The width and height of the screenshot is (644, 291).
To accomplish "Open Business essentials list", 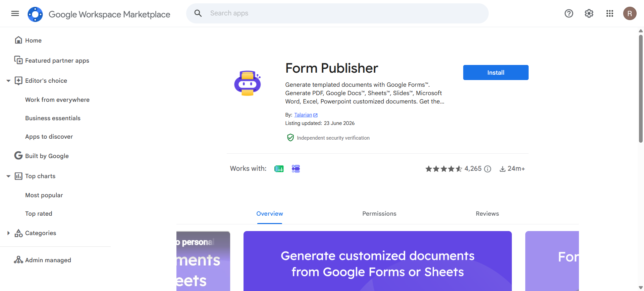I will coord(53,118).
